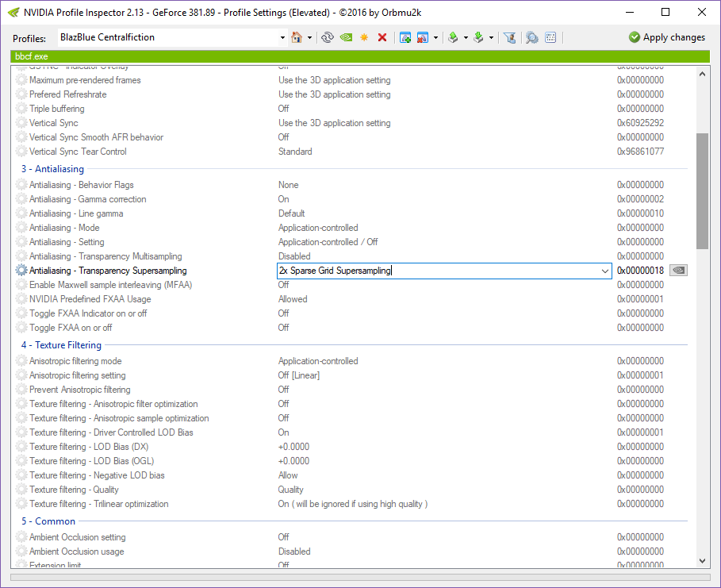Click the scrollbar up arrow of settings list

tap(702, 74)
